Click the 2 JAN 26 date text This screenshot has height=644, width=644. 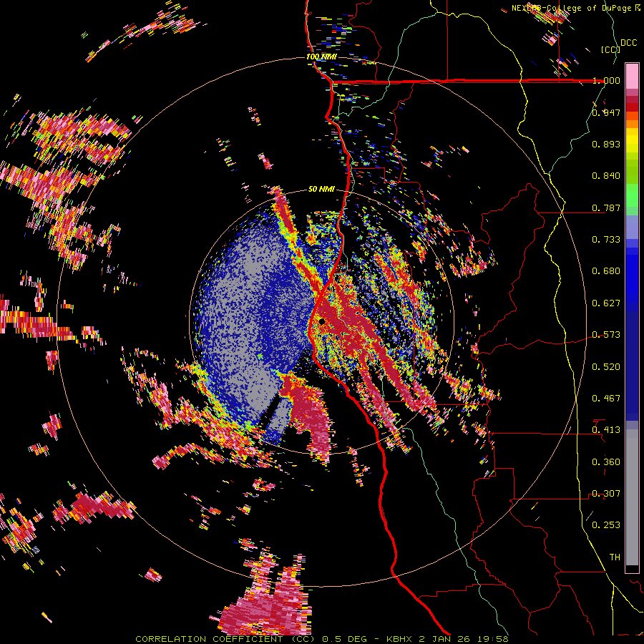(x=444, y=639)
